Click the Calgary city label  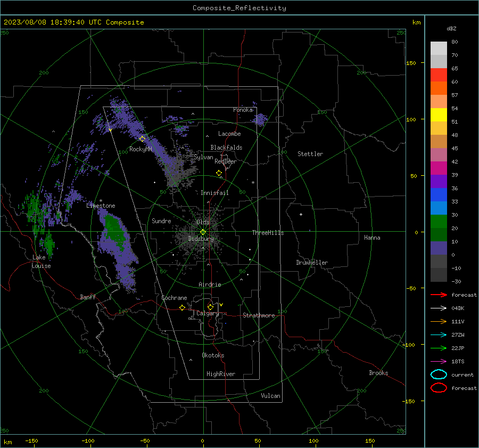(208, 313)
